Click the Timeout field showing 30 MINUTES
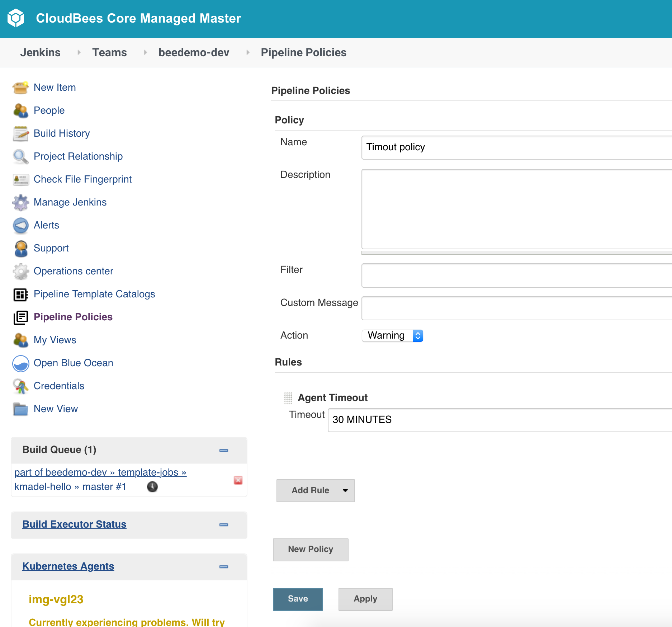The image size is (672, 627). [500, 420]
